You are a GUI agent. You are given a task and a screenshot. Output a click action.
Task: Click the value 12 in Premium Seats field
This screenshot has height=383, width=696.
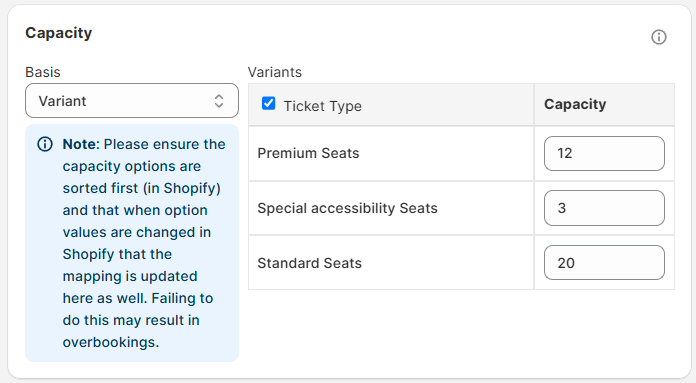[x=565, y=154]
